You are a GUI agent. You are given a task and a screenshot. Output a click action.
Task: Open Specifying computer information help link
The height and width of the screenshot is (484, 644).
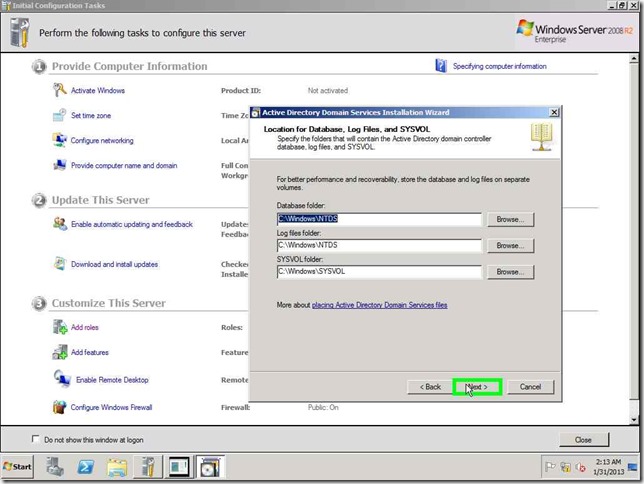[499, 66]
